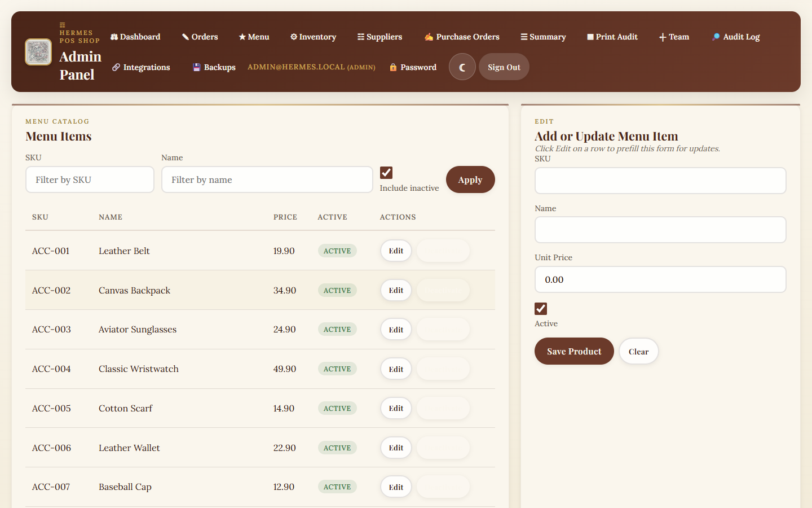812x508 pixels.
Task: Open the Inventory section
Action: click(313, 37)
